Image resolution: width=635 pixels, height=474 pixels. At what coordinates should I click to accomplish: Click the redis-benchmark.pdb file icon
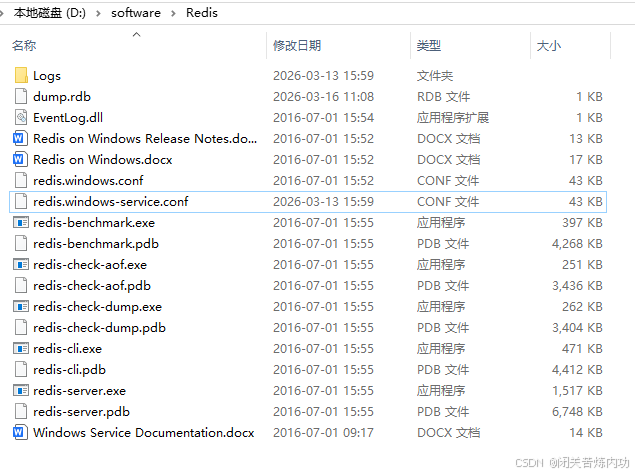21,243
